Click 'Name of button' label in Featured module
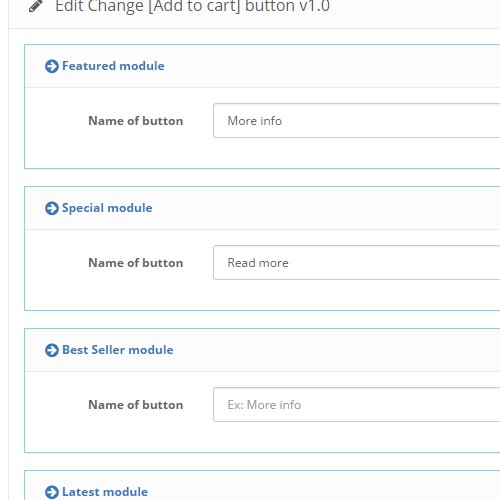The width and height of the screenshot is (500, 500). [x=136, y=121]
